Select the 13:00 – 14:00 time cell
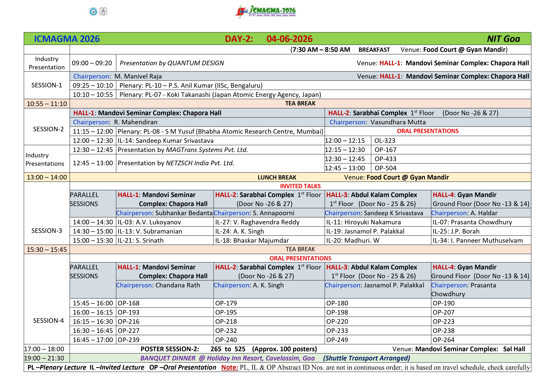 (47, 177)
